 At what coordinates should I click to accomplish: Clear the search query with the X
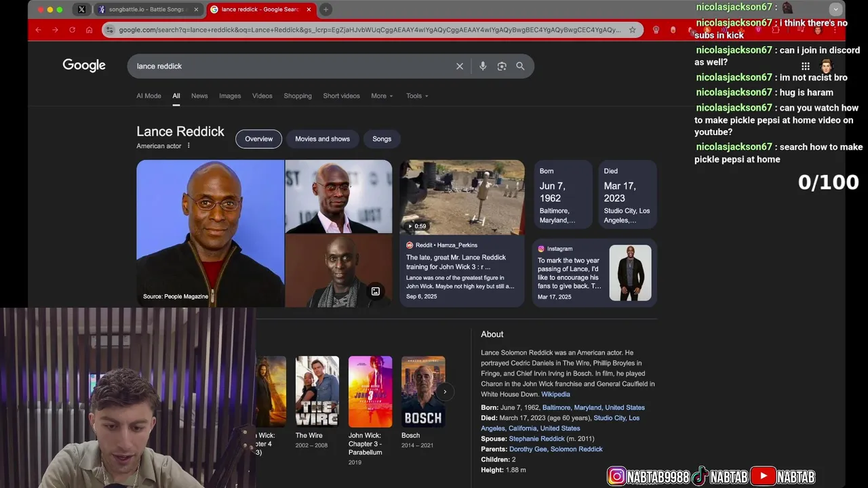[460, 66]
